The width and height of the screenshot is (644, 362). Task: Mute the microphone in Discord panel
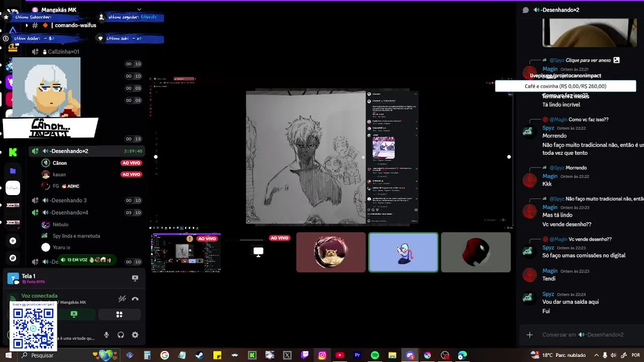coord(106,335)
